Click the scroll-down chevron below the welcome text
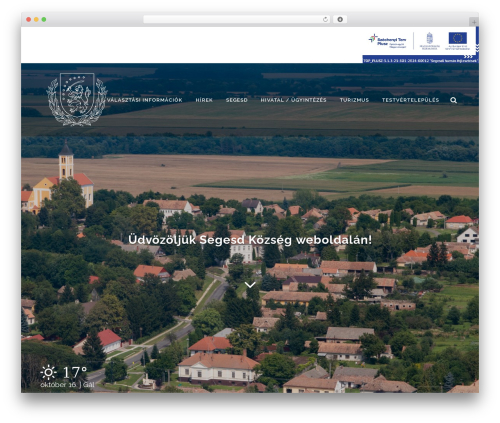 click(250, 285)
